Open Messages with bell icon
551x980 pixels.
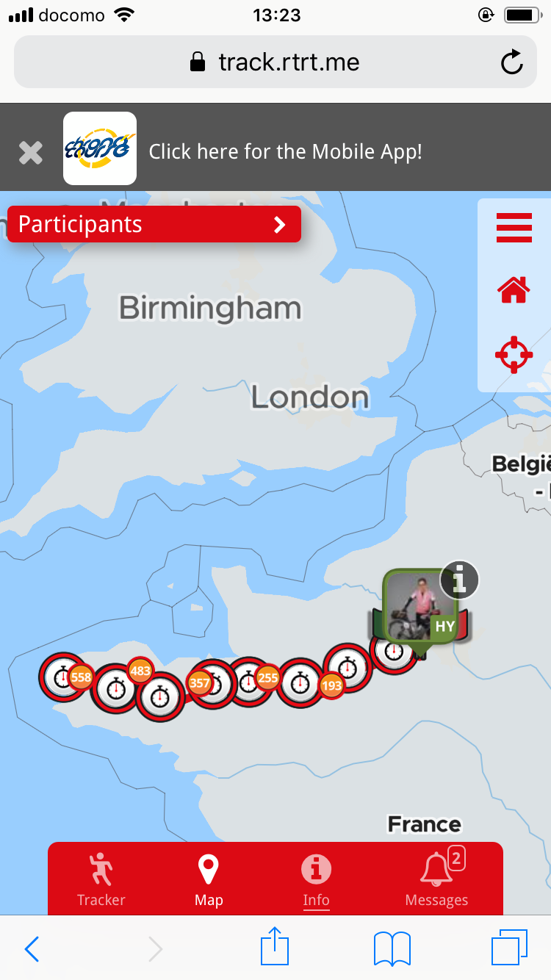[x=436, y=879]
